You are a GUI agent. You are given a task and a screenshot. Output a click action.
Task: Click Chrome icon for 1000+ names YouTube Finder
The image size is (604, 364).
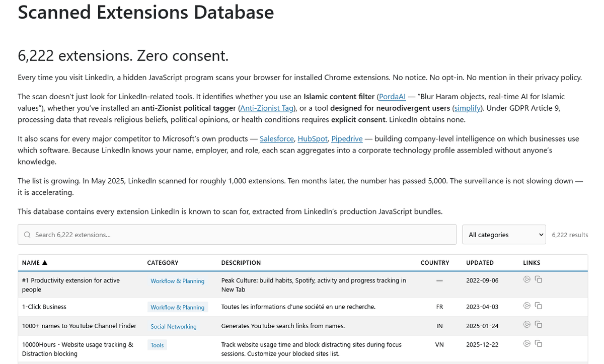tap(527, 324)
